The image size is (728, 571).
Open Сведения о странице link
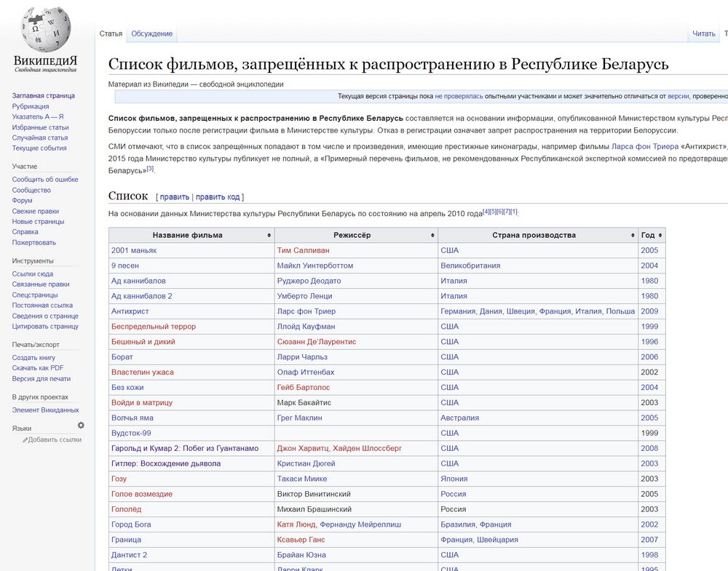[x=45, y=316]
